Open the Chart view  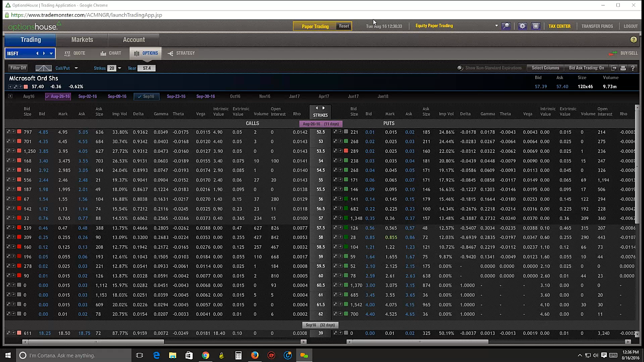pos(111,53)
